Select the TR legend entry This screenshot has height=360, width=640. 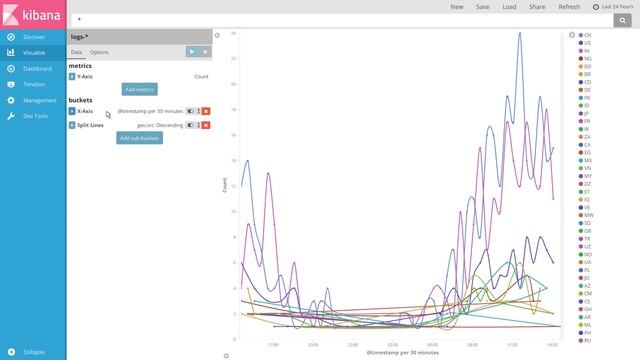tap(585, 239)
